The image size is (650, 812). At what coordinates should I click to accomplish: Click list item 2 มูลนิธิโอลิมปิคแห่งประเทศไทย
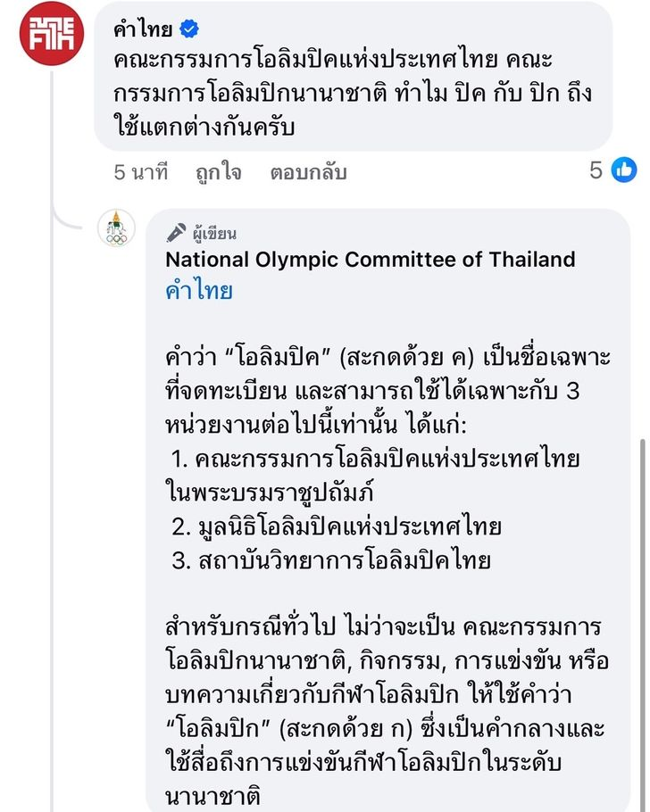pos(337,526)
